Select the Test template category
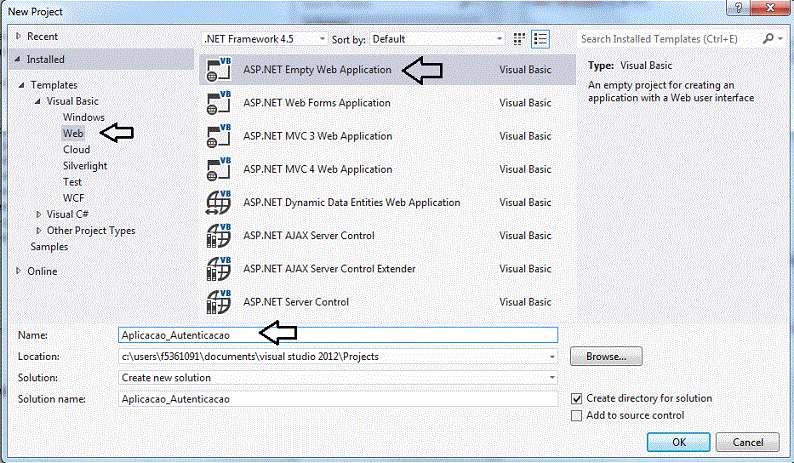 (72, 182)
